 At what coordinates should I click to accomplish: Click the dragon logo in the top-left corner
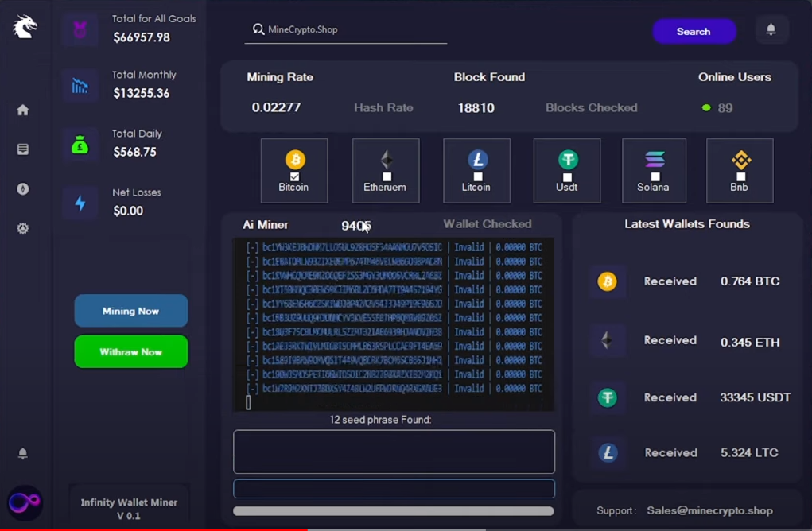[25, 27]
